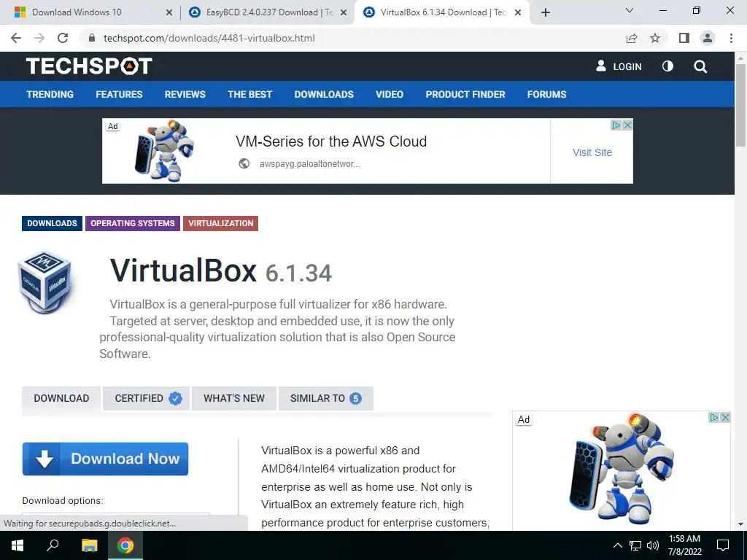
Task: Close the sidebar robot ad X
Action: (726, 418)
